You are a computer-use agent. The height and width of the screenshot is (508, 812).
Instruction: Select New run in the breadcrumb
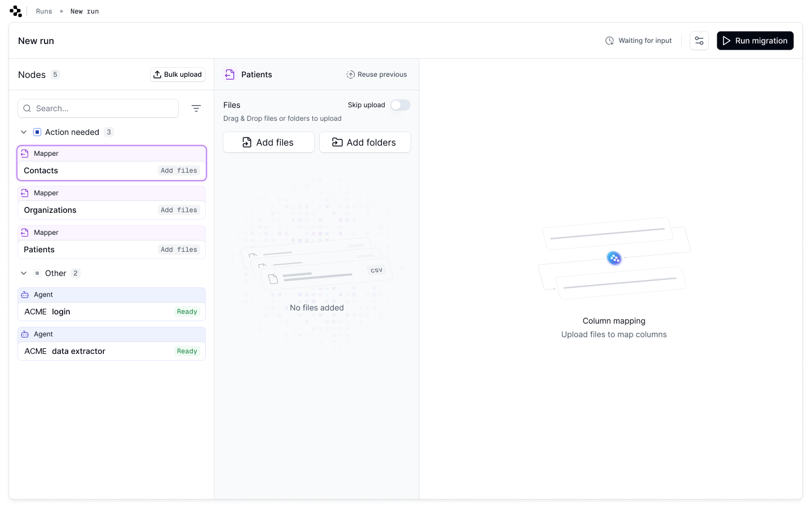[84, 11]
